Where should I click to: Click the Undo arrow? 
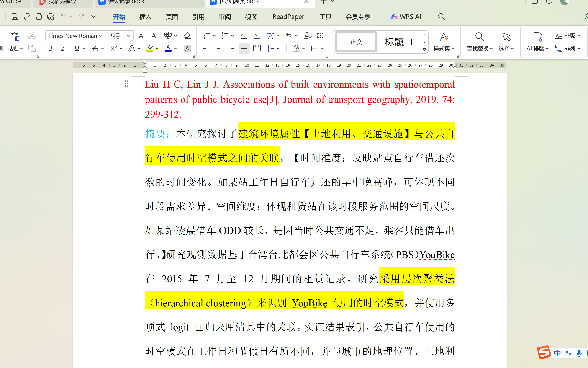[x=63, y=17]
